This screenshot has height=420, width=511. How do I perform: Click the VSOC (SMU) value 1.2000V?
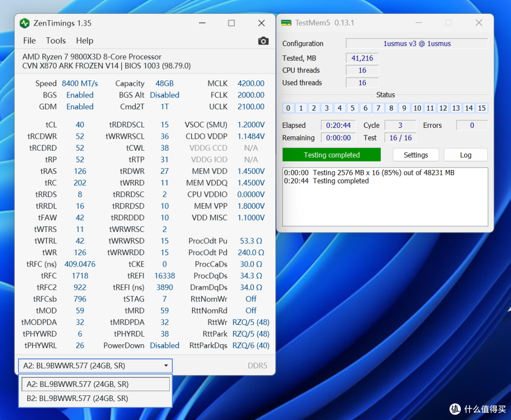(251, 125)
